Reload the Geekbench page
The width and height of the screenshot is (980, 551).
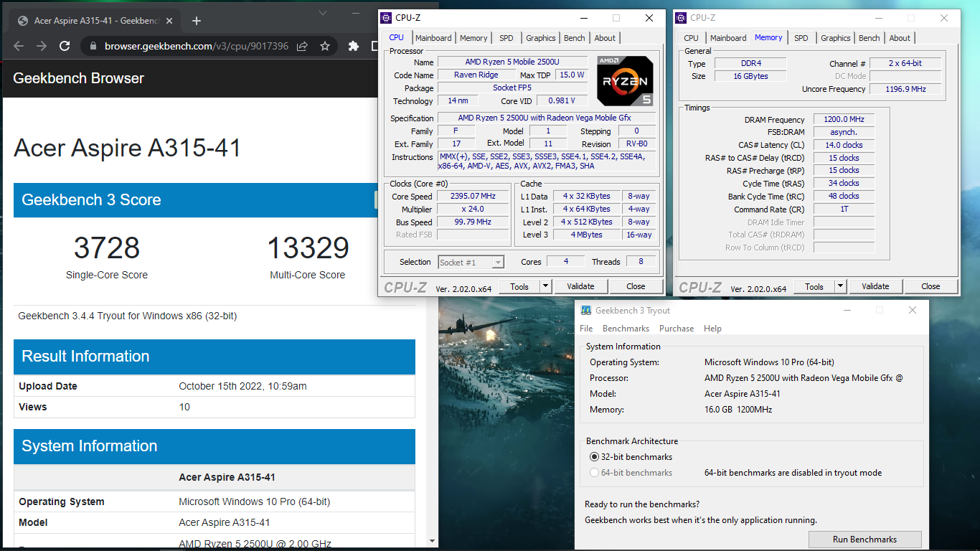65,46
